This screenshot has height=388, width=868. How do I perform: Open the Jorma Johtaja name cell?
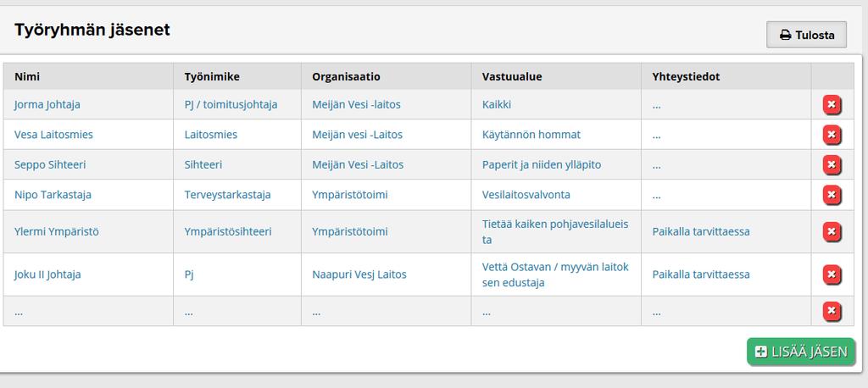click(x=47, y=104)
